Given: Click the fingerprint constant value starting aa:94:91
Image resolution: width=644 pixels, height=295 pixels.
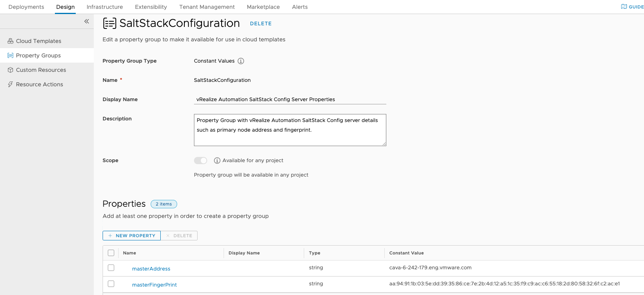Looking at the screenshot, I should pos(505,284).
